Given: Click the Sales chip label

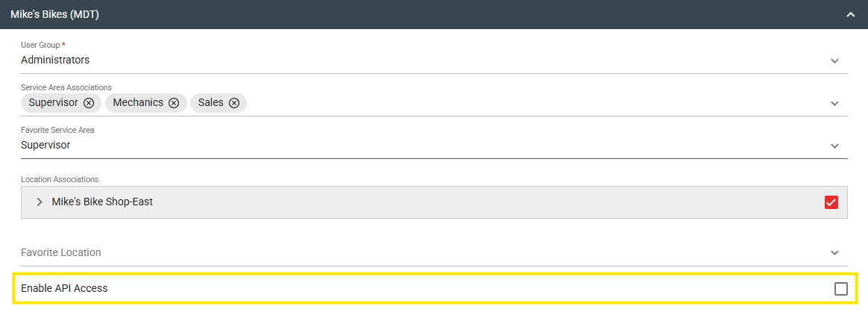Looking at the screenshot, I should pyautogui.click(x=211, y=102).
